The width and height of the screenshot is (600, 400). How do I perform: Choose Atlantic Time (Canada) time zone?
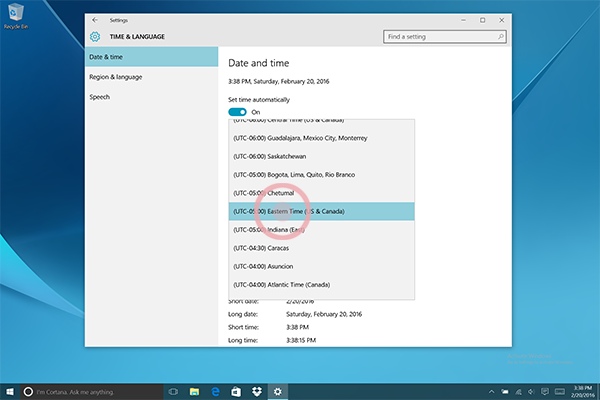[x=321, y=285]
